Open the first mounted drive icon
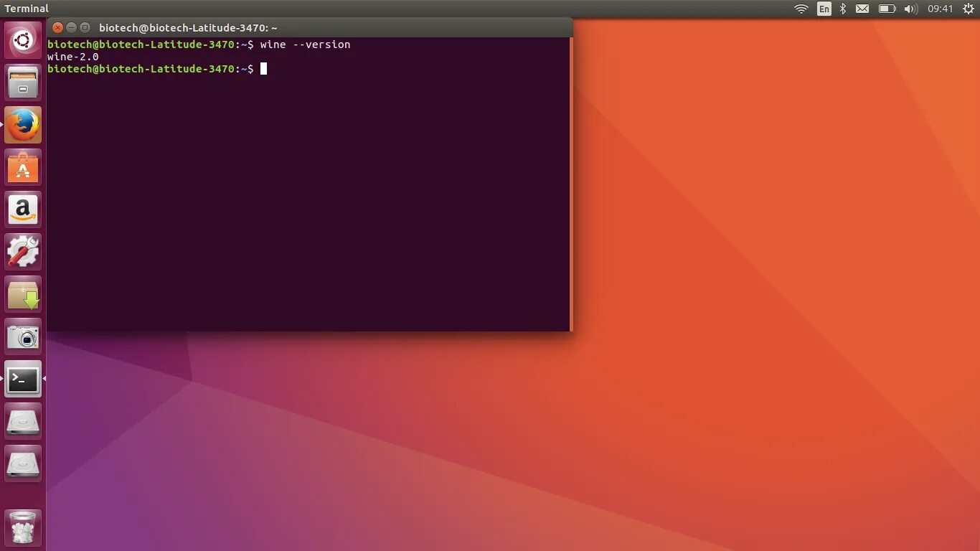Viewport: 980px width, 551px height. pyautogui.click(x=23, y=421)
